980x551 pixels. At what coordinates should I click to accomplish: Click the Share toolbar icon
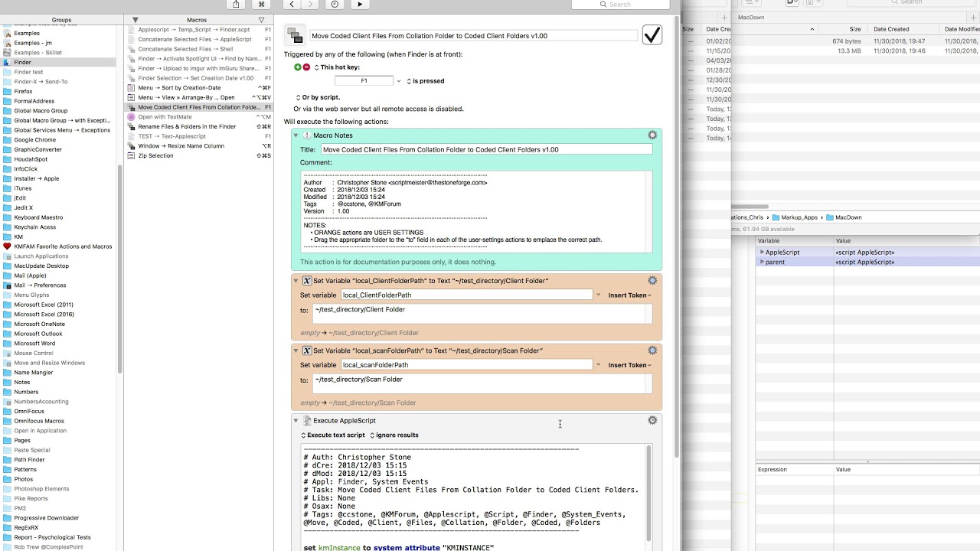coord(236,5)
